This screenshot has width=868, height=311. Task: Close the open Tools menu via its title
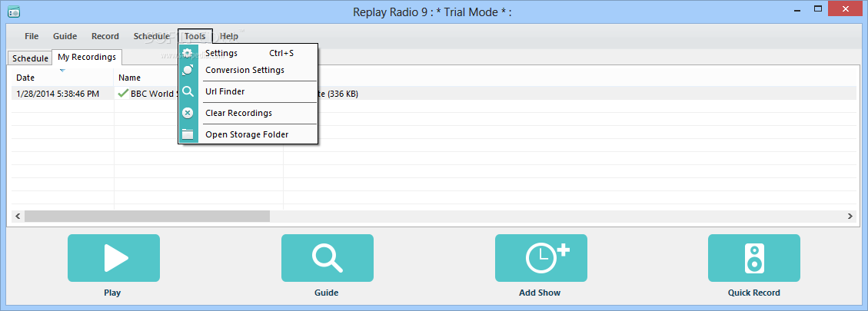[195, 36]
